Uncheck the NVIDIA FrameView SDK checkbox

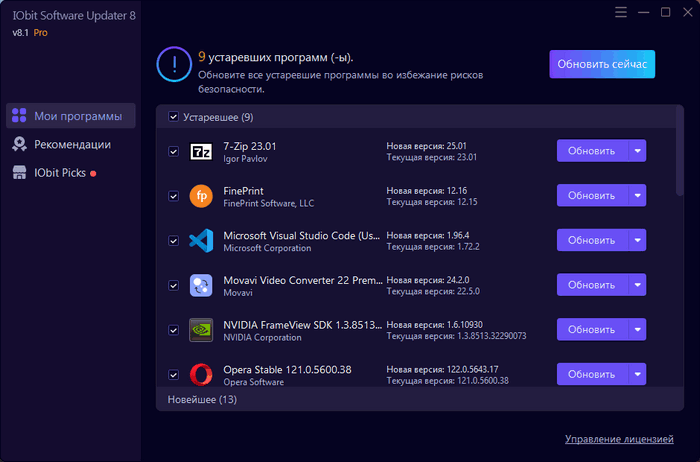click(x=173, y=330)
